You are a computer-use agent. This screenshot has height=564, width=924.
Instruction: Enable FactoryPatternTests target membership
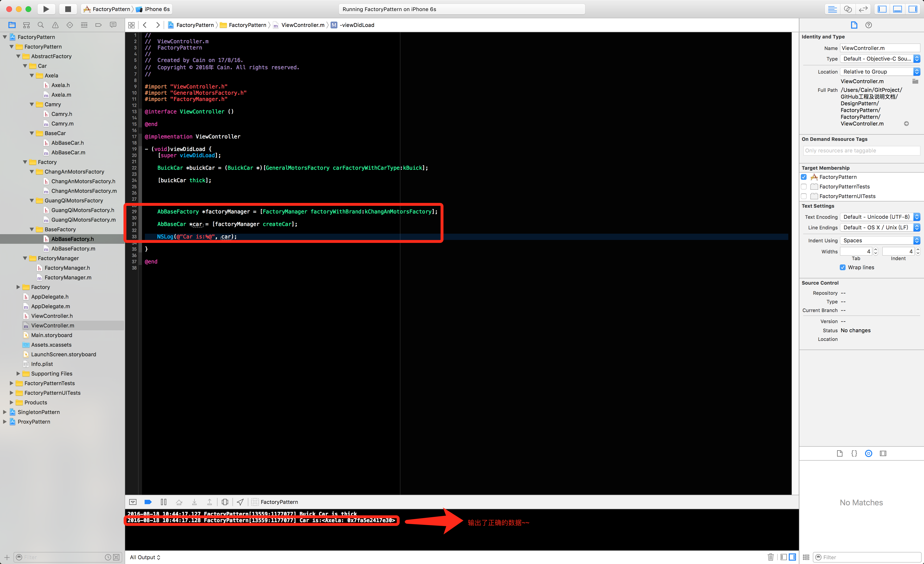[804, 187]
